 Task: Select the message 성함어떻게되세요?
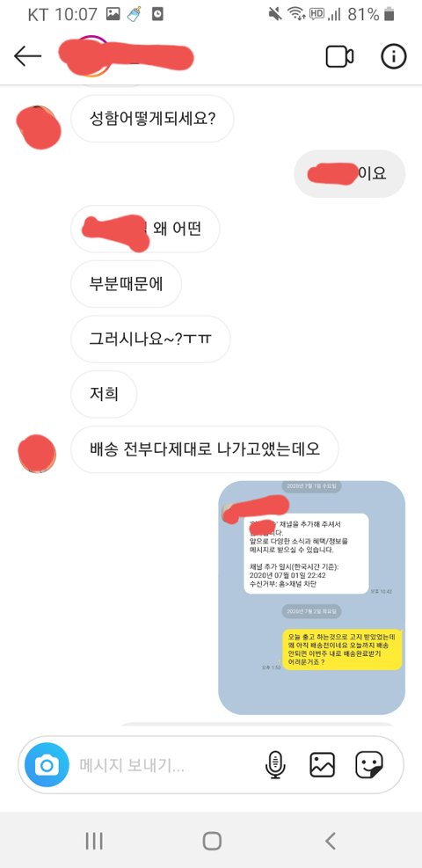click(x=153, y=119)
